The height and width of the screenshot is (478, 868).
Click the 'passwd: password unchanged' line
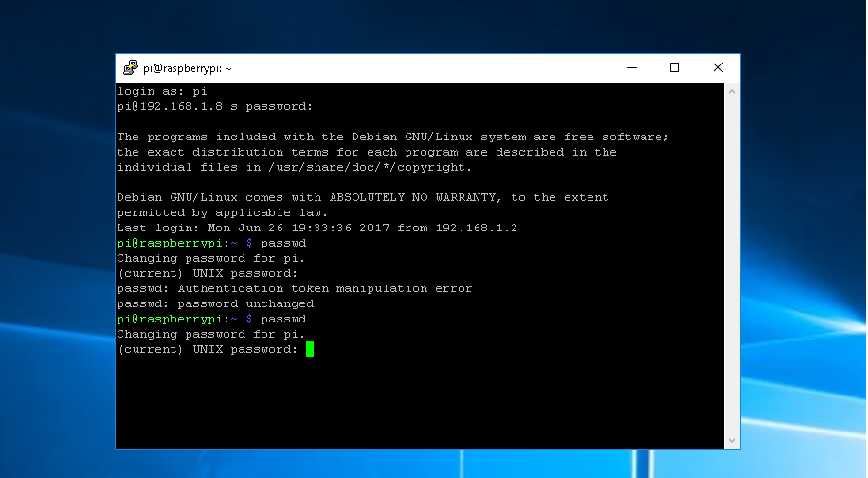pyautogui.click(x=214, y=303)
